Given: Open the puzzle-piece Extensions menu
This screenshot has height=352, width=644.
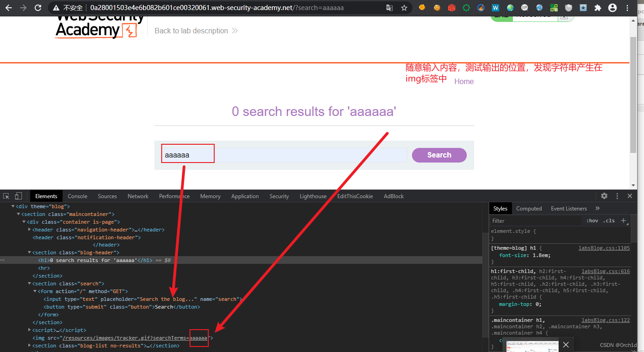Looking at the screenshot, I should click(x=598, y=8).
